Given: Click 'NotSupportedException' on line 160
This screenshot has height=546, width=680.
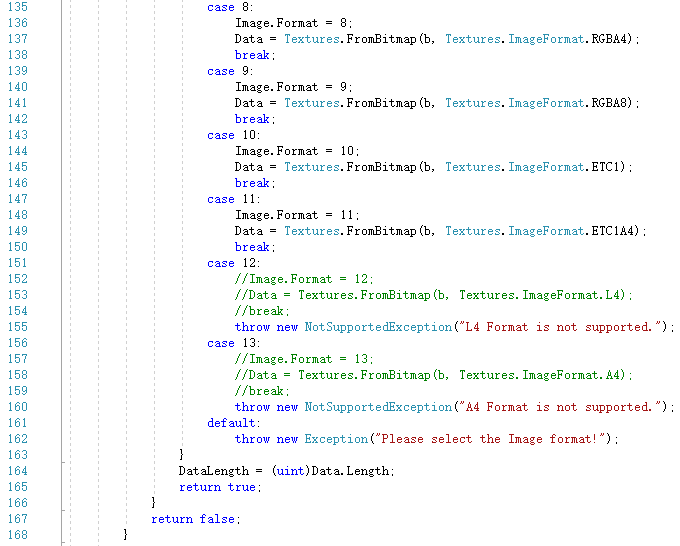Looking at the screenshot, I should pos(378,407).
